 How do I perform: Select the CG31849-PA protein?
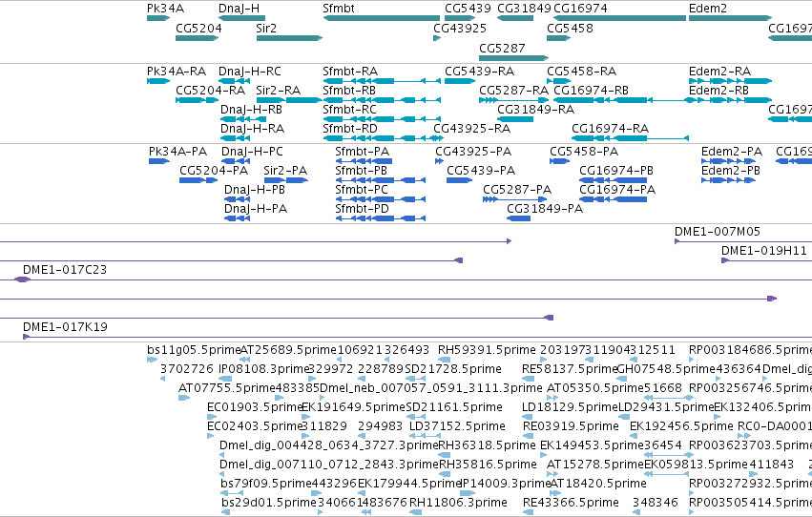(519, 218)
